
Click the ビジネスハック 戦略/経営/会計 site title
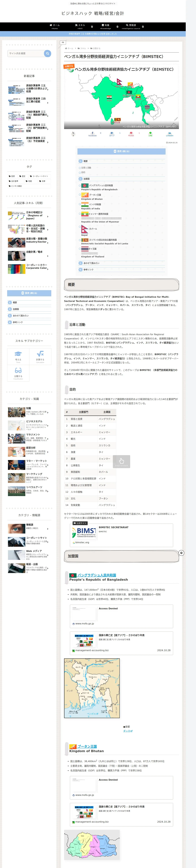(x=93, y=13)
